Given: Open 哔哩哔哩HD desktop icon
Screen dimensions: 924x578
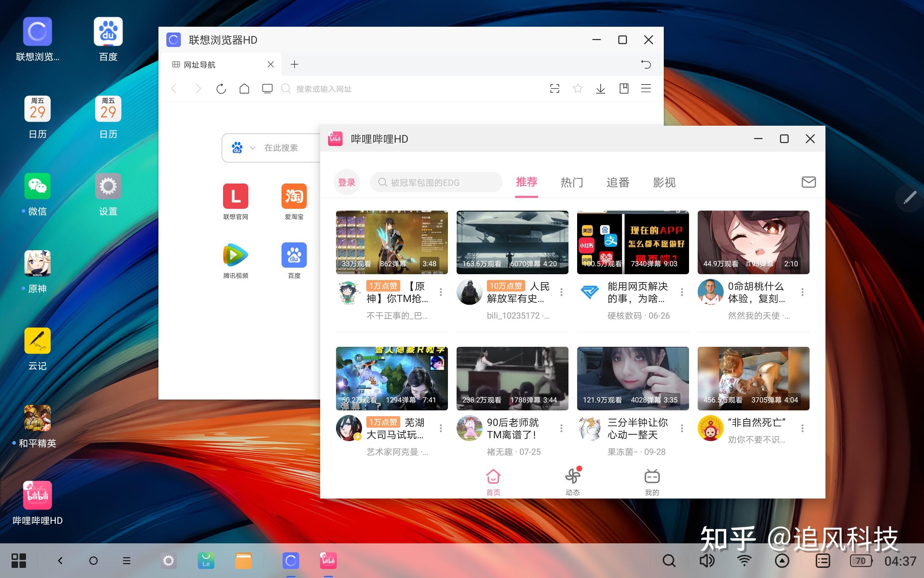Looking at the screenshot, I should coord(38,495).
